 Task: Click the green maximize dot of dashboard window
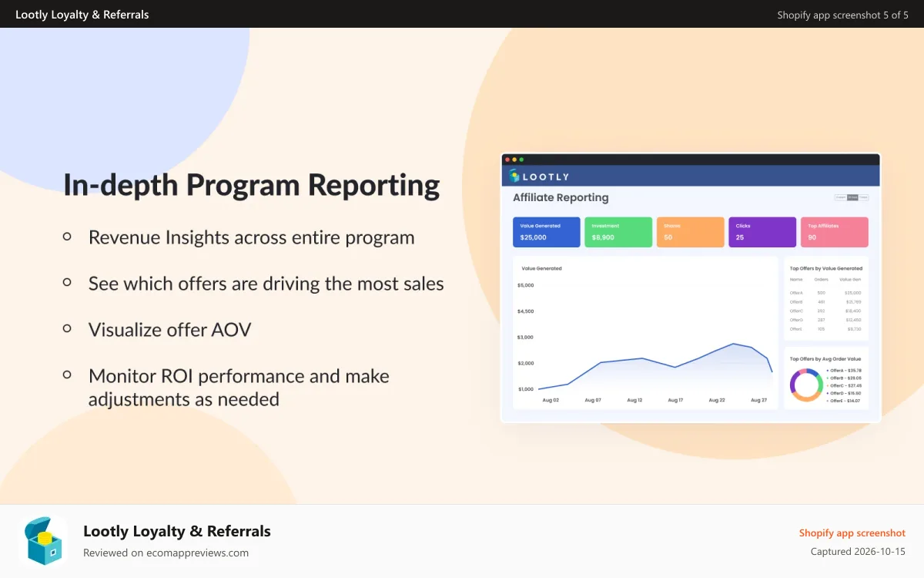pos(521,160)
